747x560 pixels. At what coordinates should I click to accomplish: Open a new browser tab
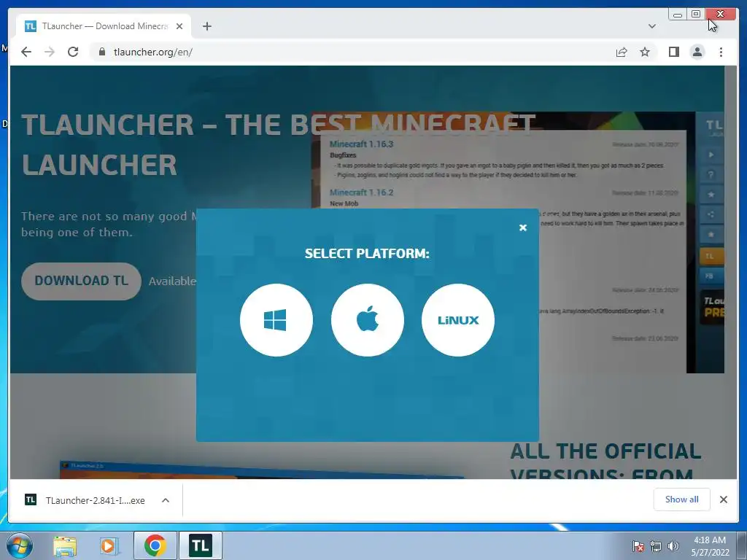206,26
